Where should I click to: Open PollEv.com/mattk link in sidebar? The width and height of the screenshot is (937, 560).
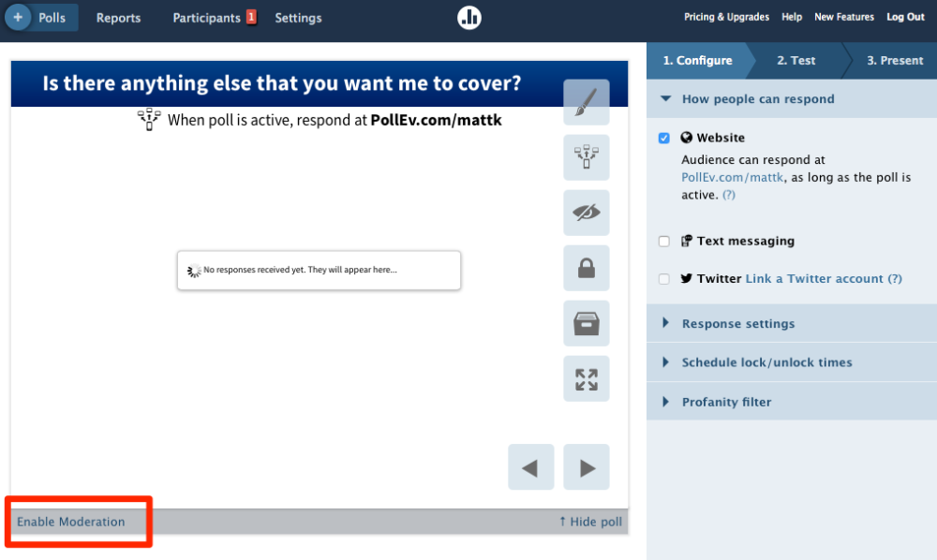pyautogui.click(x=732, y=177)
